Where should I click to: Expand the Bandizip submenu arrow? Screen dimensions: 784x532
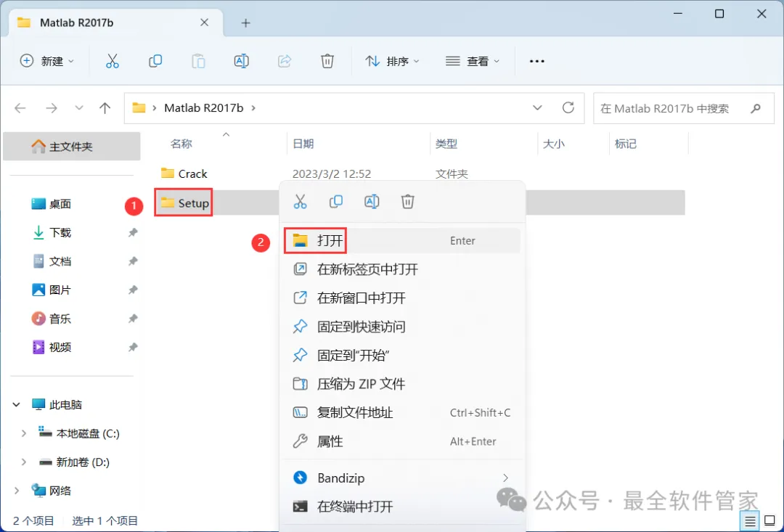click(505, 478)
